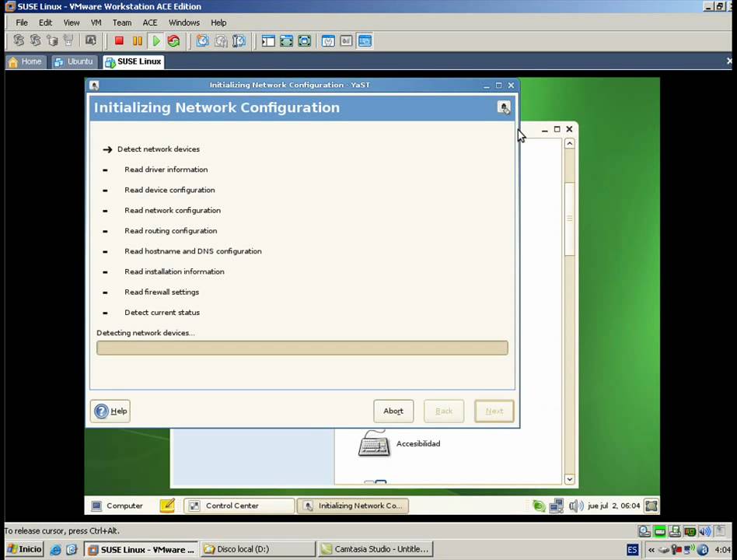Screen dimensions: 737x560
Task: Click the show desktop panel icon
Action: coord(651,506)
